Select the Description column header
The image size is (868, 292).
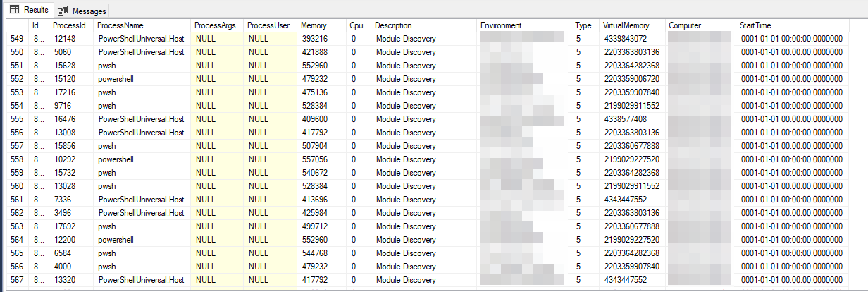point(393,25)
